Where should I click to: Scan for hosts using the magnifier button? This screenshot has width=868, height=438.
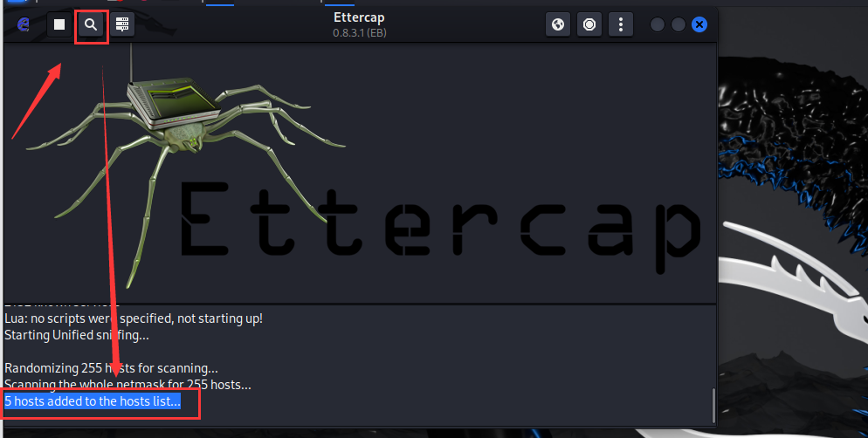(x=91, y=24)
